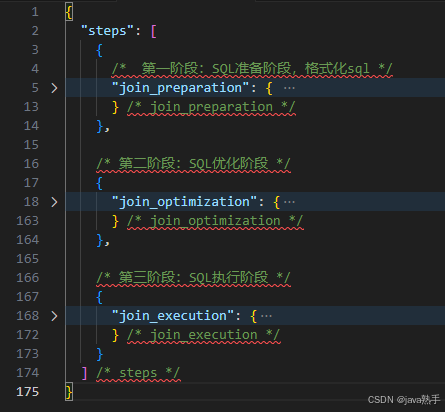Viewport: 445px width, 412px height.
Task: Select line number 175 in gutter
Action: 28,392
